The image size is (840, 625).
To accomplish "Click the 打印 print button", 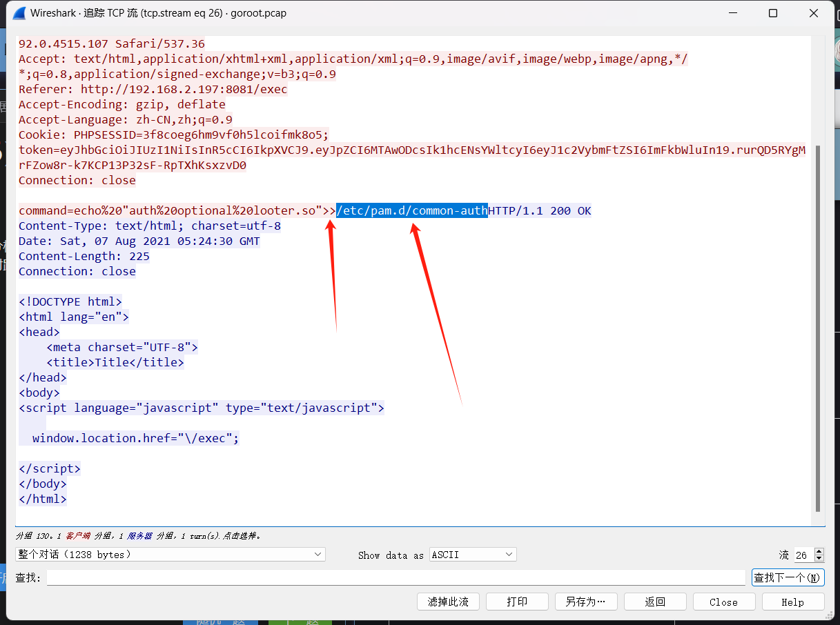I will [517, 602].
